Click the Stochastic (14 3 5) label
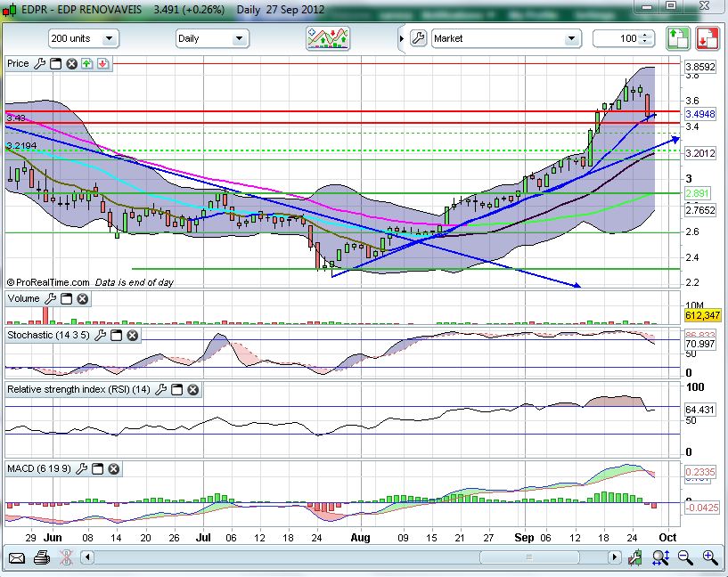This screenshot has width=728, height=577. tap(48, 335)
